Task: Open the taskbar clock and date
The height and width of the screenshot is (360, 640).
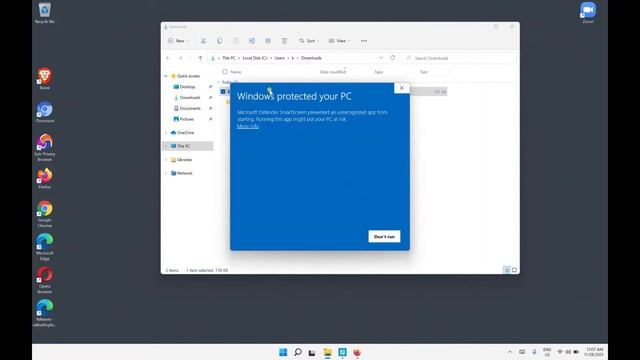Action: pos(594,352)
